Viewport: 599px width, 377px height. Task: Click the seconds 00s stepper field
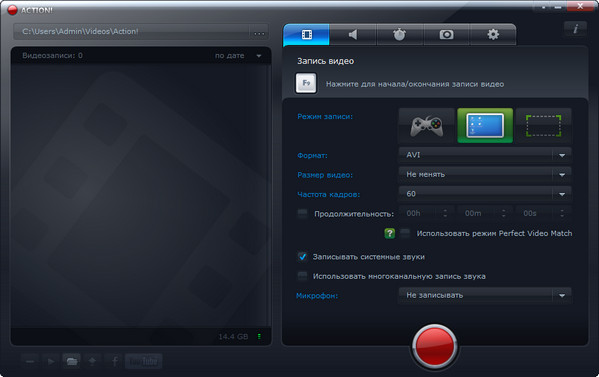click(x=543, y=214)
